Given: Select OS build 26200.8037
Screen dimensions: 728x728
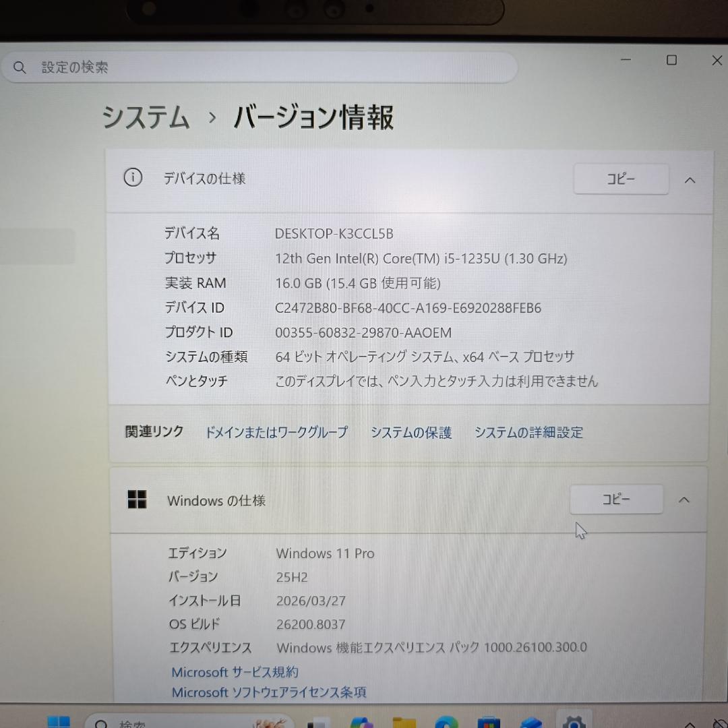Looking at the screenshot, I should click(x=311, y=624).
